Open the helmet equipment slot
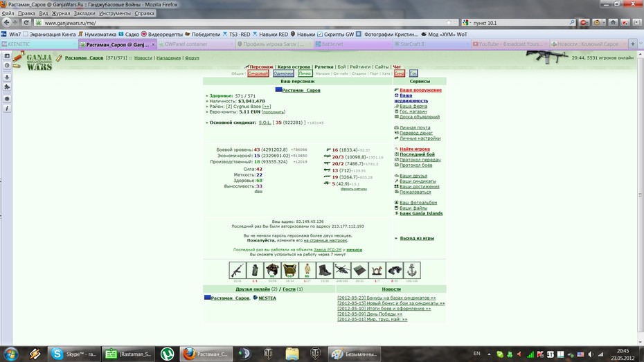The image size is (644, 362). (x=272, y=271)
